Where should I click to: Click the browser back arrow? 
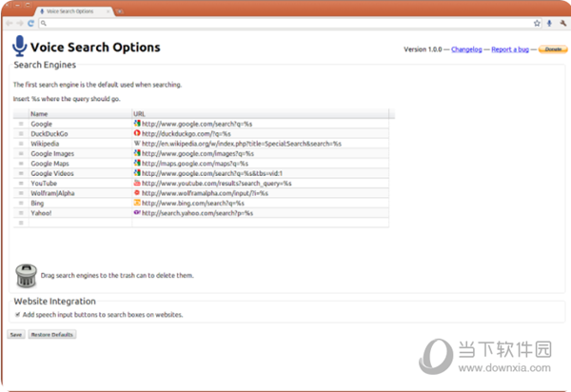pos(10,23)
